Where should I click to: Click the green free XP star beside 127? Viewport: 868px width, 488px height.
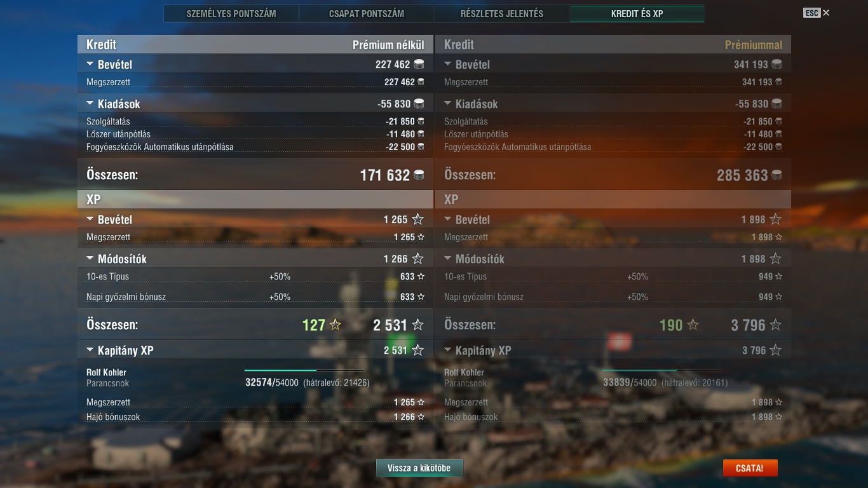pyautogui.click(x=336, y=325)
